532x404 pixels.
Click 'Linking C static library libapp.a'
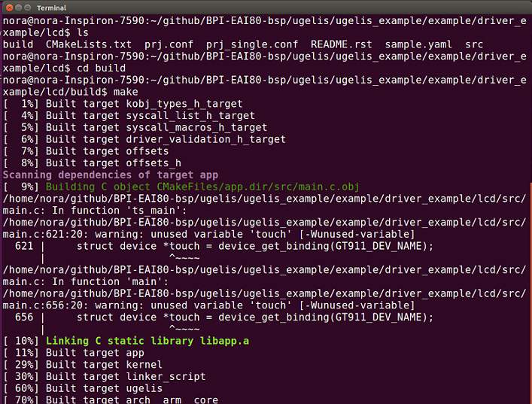point(147,342)
